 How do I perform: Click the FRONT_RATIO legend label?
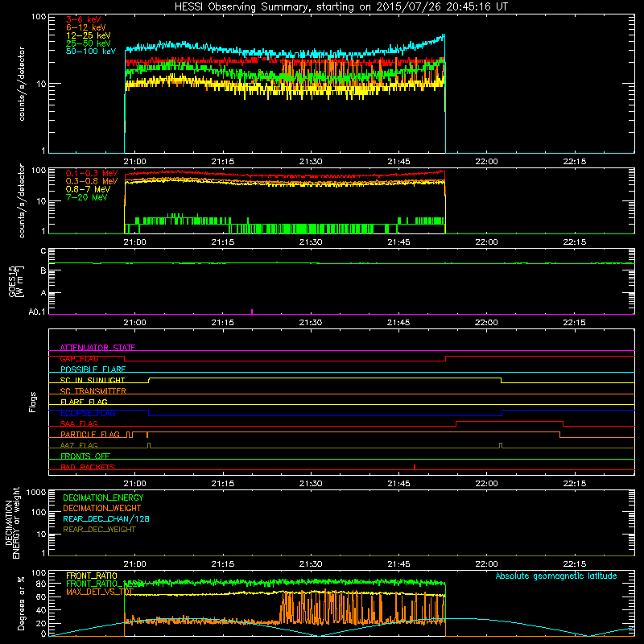click(92, 576)
